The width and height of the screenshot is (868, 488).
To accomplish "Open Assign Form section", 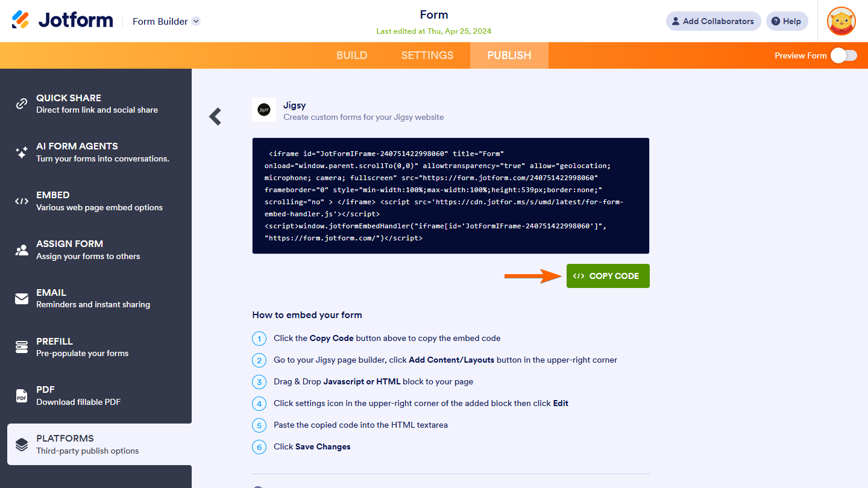I will [x=96, y=250].
